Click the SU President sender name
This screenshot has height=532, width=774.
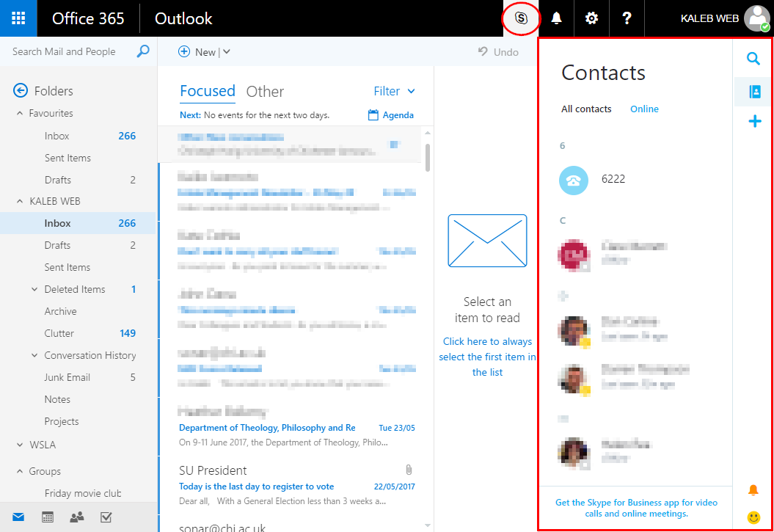pyautogui.click(x=213, y=470)
